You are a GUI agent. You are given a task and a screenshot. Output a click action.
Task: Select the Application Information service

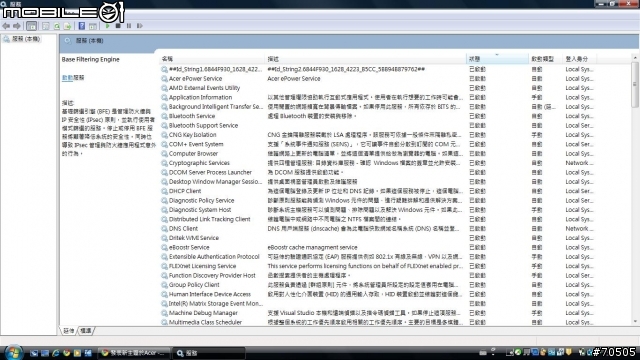pyautogui.click(x=378, y=98)
